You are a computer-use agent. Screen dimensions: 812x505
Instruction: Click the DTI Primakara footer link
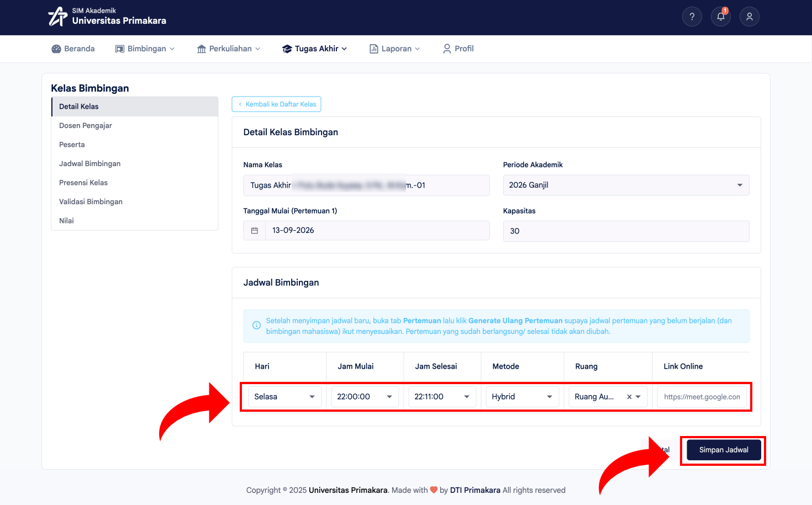click(x=475, y=490)
